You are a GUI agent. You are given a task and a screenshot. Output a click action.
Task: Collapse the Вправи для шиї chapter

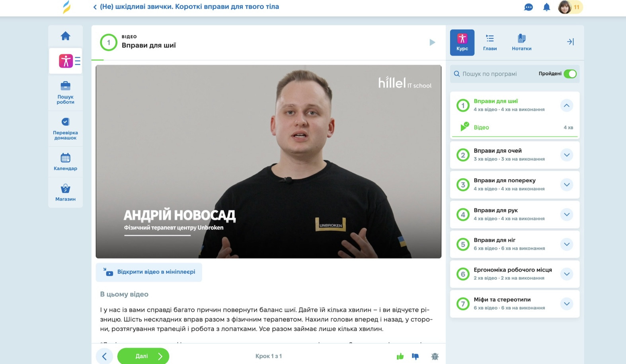[x=567, y=105]
